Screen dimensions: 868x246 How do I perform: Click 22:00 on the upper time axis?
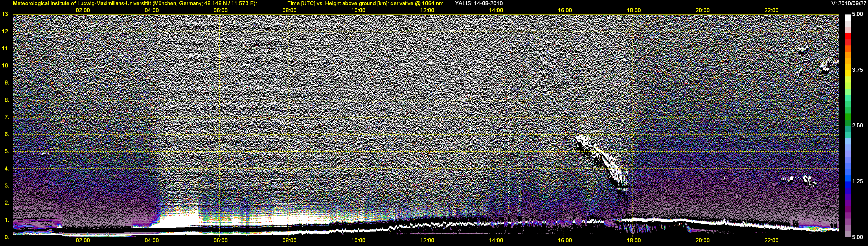(x=771, y=10)
